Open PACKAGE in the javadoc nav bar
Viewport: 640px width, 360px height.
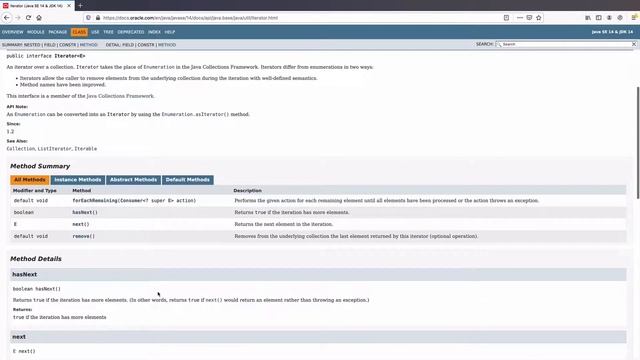coord(58,32)
